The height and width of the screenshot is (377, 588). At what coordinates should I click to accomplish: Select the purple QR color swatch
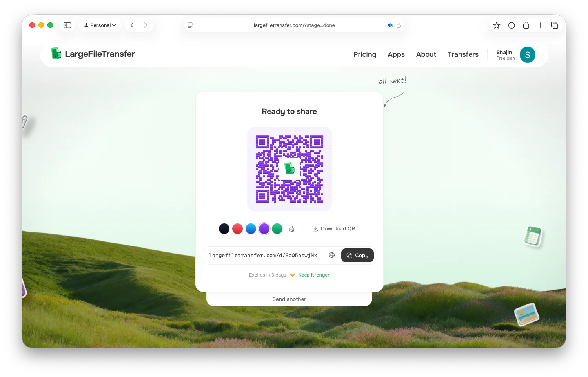click(264, 228)
